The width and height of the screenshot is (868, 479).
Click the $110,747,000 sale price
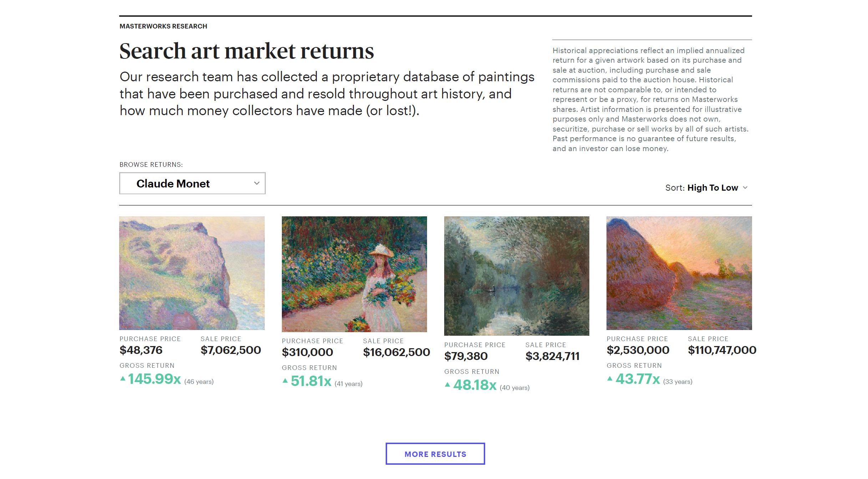click(722, 350)
